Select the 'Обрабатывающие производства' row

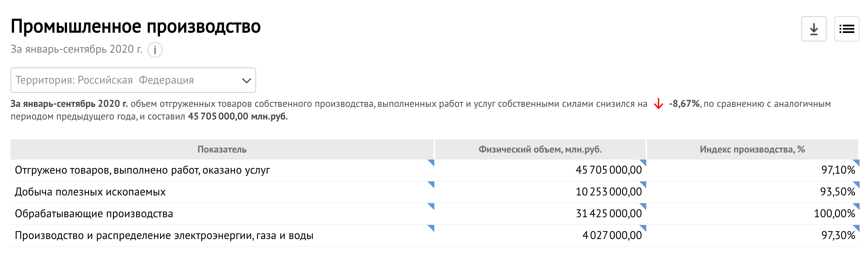(x=435, y=214)
